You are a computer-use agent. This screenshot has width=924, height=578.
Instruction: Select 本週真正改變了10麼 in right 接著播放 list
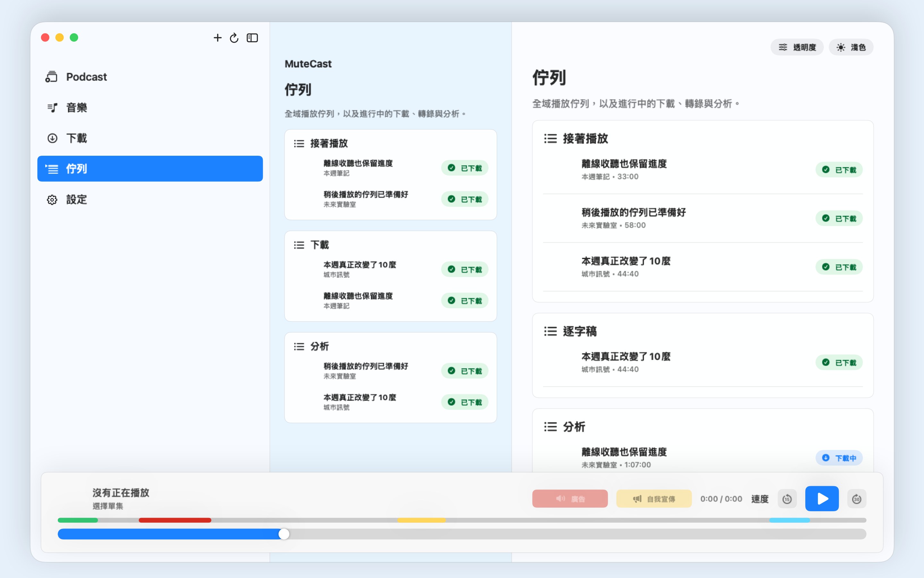point(703,267)
